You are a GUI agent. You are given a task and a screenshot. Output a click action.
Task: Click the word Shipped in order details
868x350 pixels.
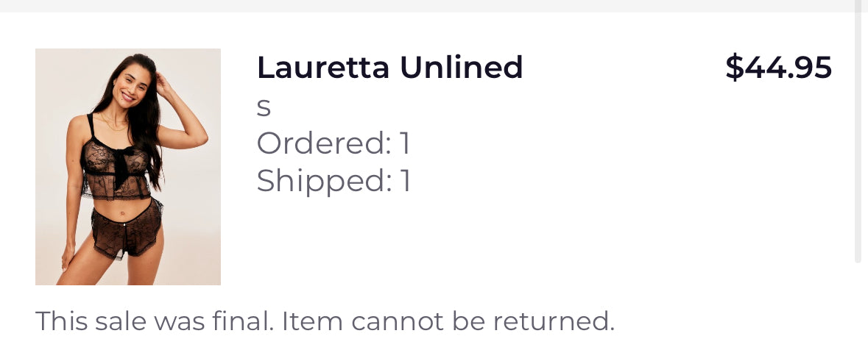tap(322, 181)
